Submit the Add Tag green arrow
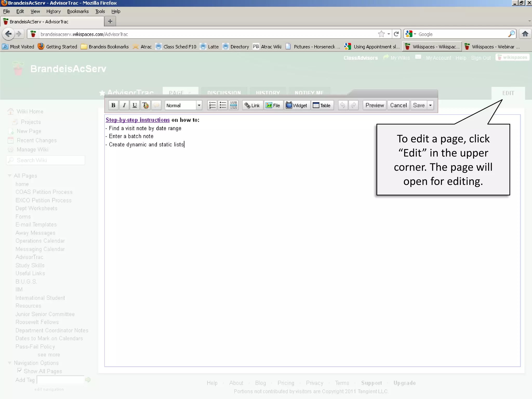 tap(88, 380)
